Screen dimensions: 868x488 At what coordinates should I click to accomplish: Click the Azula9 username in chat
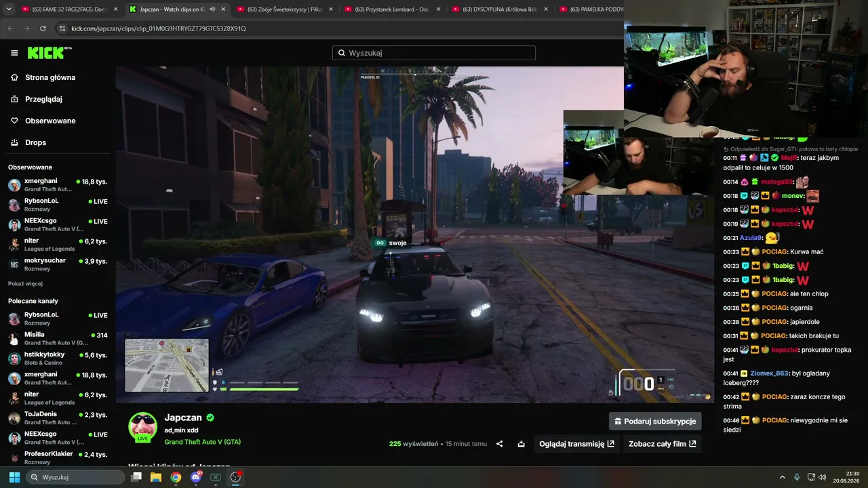pyautogui.click(x=752, y=238)
